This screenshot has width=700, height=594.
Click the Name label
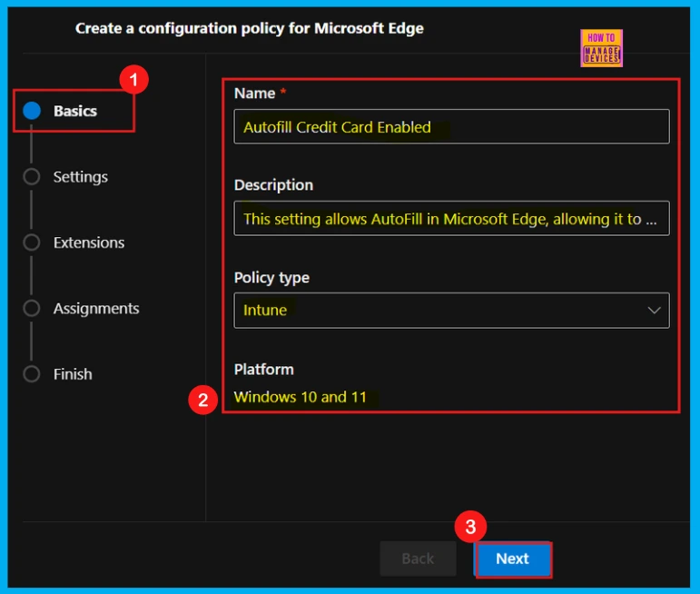coord(254,93)
